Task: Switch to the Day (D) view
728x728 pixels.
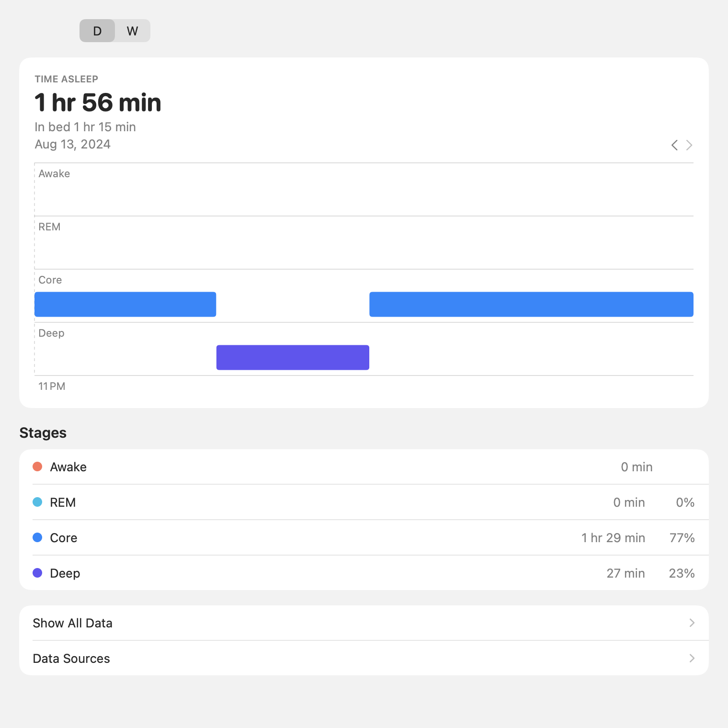Action: click(97, 31)
